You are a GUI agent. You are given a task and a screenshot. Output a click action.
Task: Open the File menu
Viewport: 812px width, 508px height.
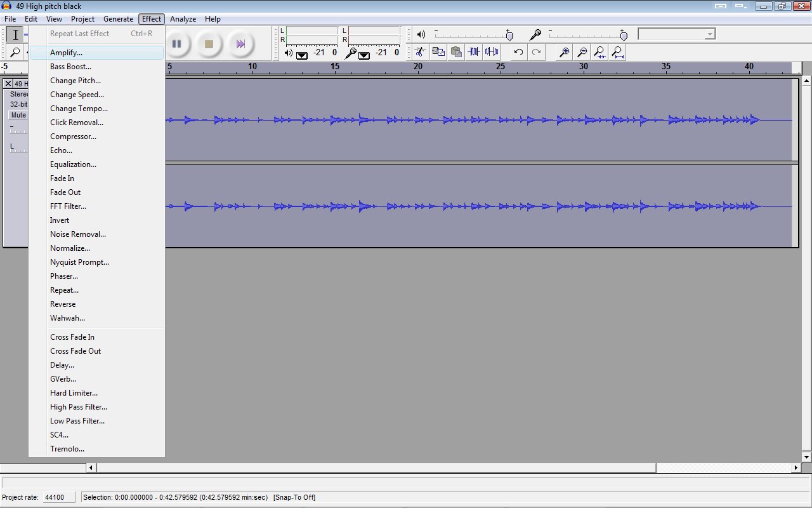point(10,19)
